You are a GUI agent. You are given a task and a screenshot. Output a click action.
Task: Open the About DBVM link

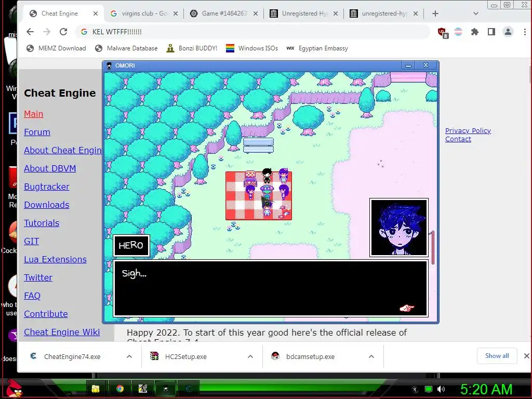point(50,168)
